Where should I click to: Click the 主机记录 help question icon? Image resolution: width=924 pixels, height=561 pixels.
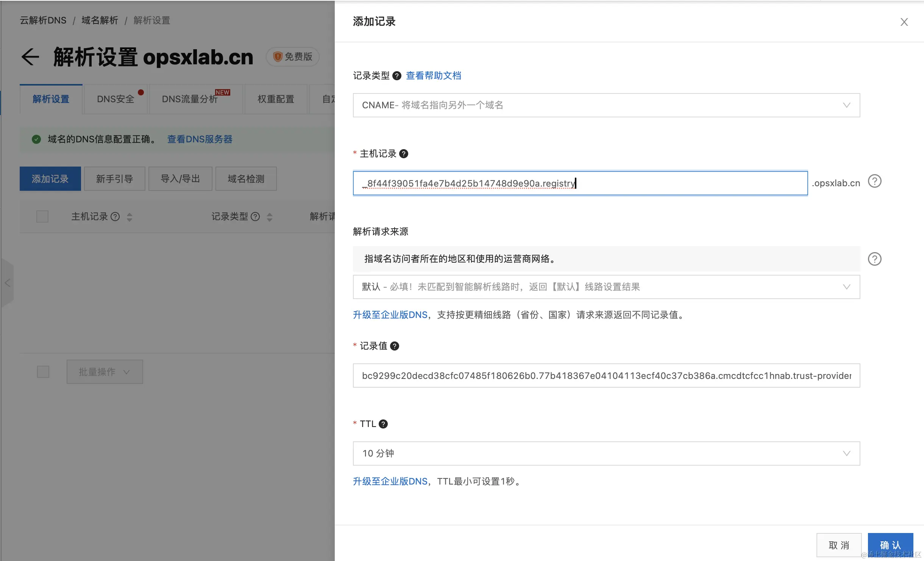click(x=403, y=154)
